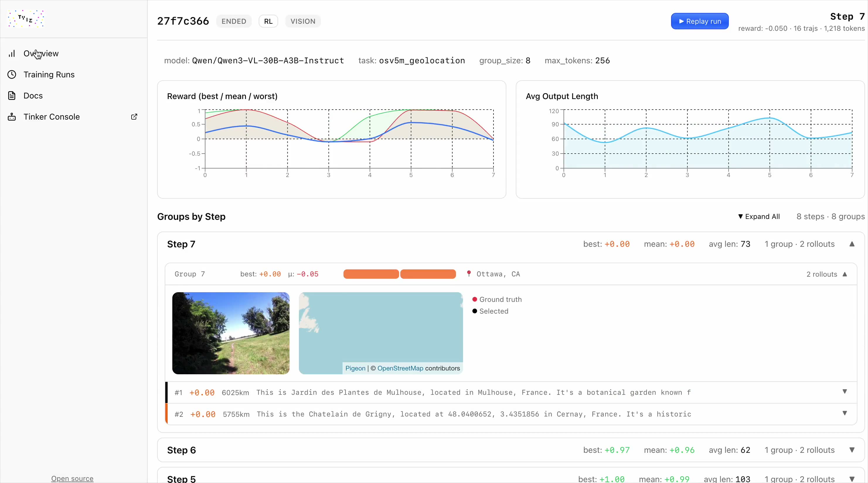
Task: Click the Overview bar chart icon
Action: coord(12,54)
